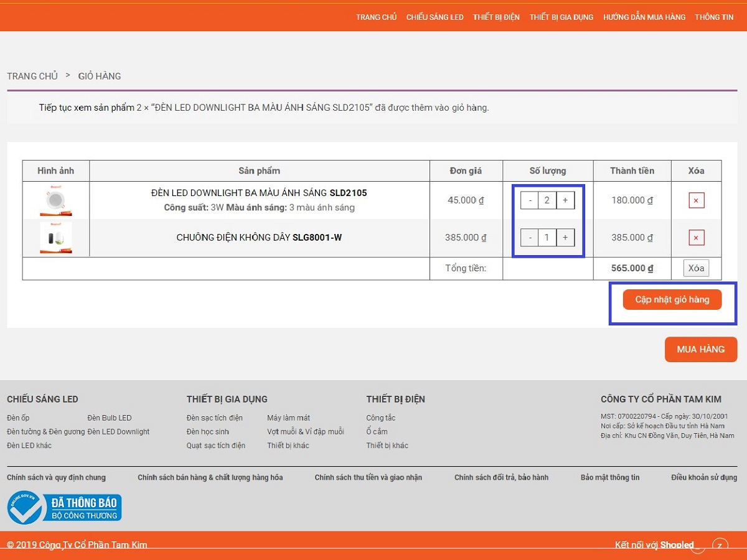Open the Đèn LED Downlight footer link
The height and width of the screenshot is (560, 747).
point(118,432)
